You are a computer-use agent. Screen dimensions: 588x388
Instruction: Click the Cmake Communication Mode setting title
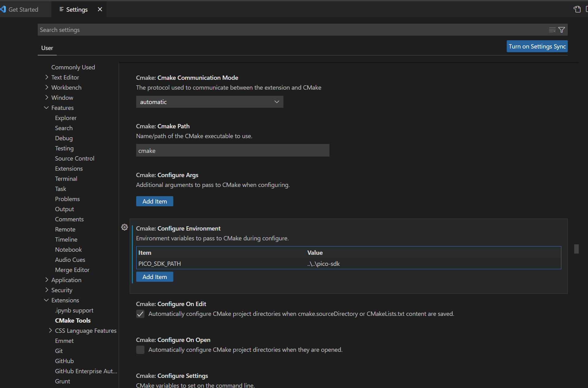pos(187,78)
